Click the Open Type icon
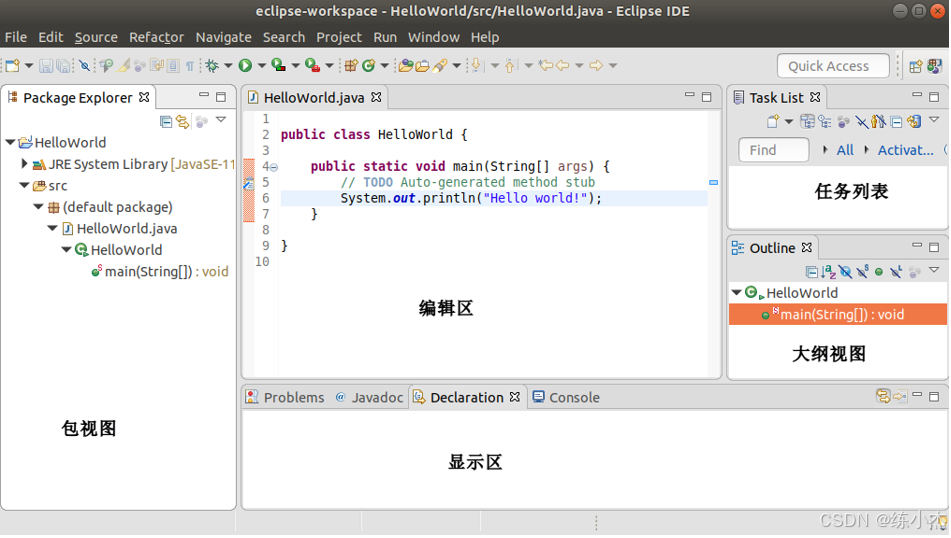Image resolution: width=951 pixels, height=538 pixels. click(405, 66)
